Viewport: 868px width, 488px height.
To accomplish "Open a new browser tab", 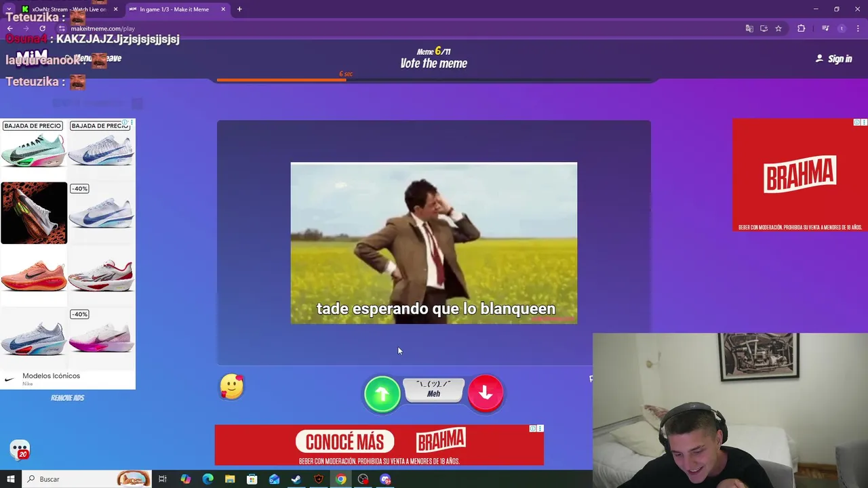I will 239,9.
